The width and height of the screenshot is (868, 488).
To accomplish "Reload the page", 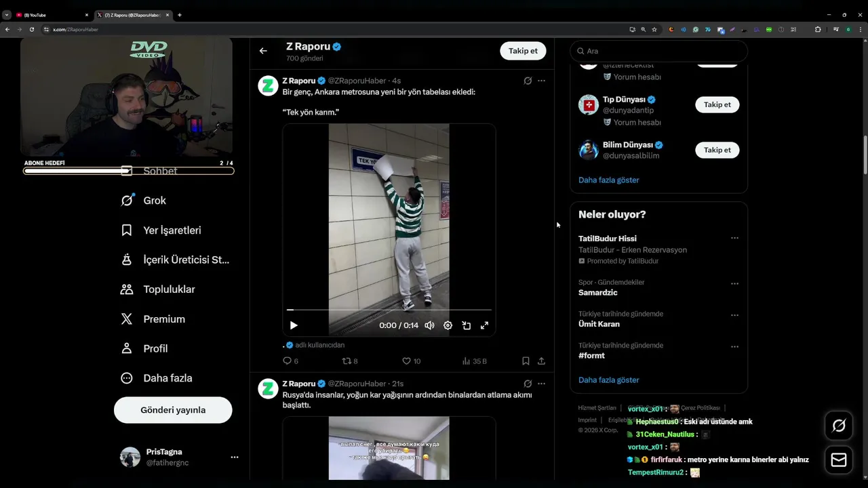I will pos(31,29).
